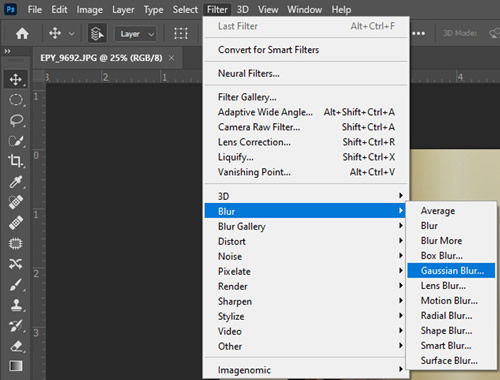Select the Brush tool

[16, 285]
